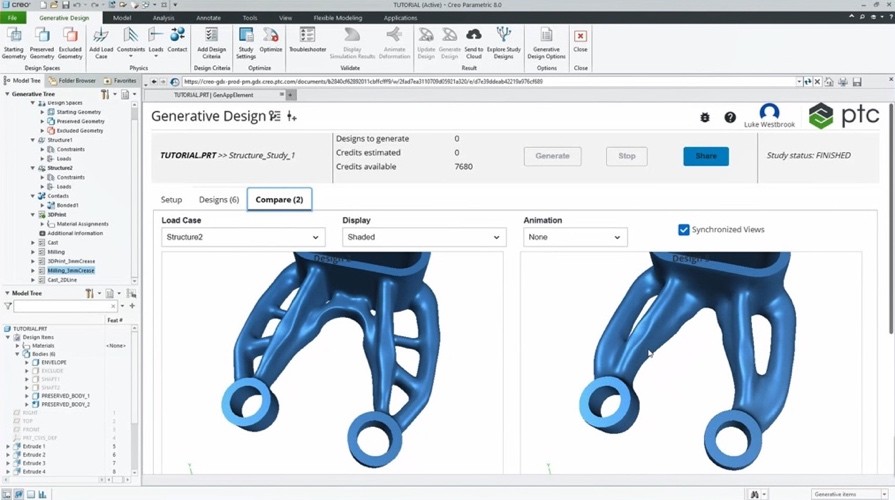Click the Optimize ribbon icon
This screenshot has height=500, width=895.
tap(271, 37)
